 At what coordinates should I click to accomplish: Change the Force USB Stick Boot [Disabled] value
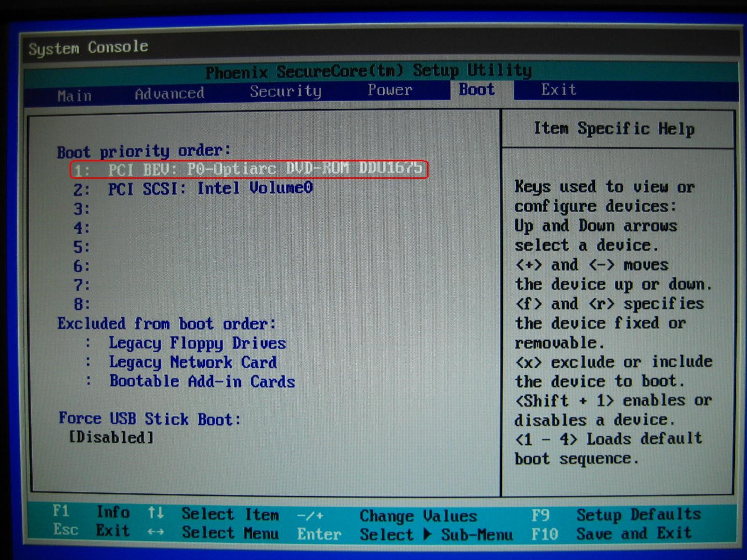[111, 438]
